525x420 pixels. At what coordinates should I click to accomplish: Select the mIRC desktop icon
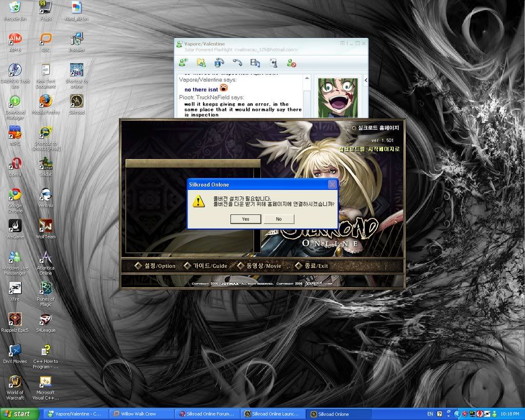coord(15,136)
